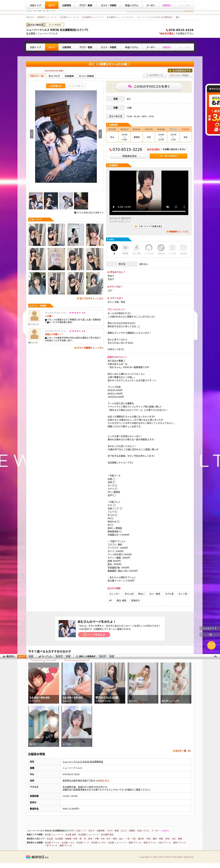Switch to 公式写真 (4) photo tab
The height and width of the screenshot is (868, 220).
(x=55, y=86)
